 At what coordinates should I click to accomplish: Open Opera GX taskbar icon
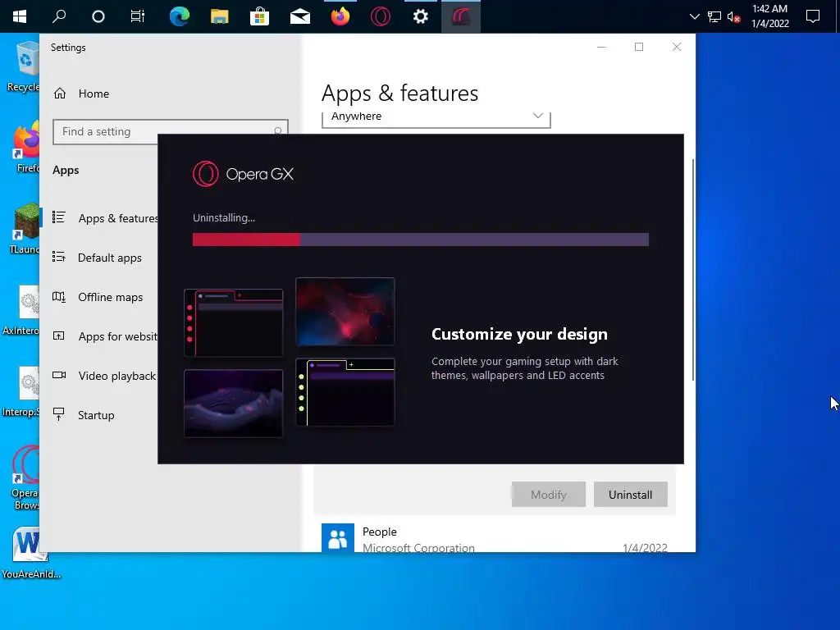[x=381, y=16]
